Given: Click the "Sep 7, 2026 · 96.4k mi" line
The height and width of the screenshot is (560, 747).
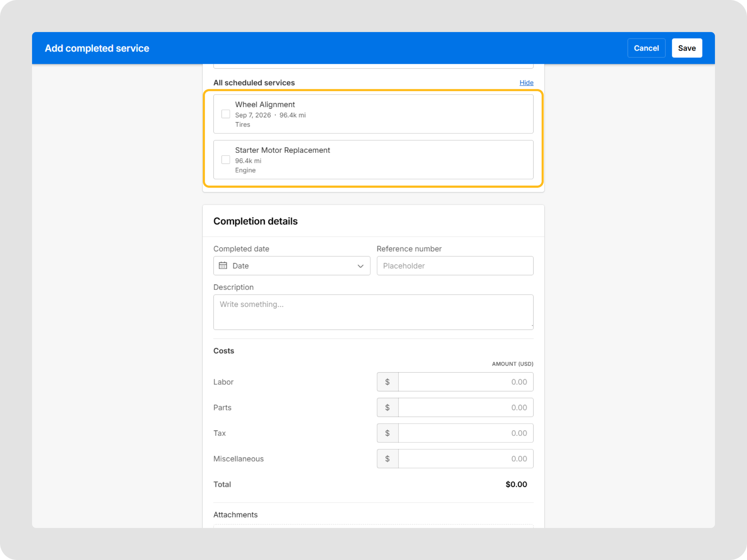Looking at the screenshot, I should pyautogui.click(x=270, y=115).
